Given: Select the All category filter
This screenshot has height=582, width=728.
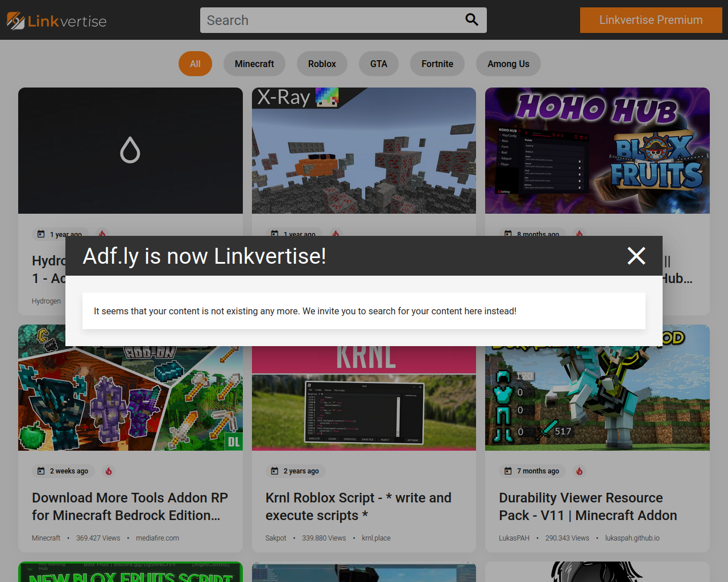Looking at the screenshot, I should pyautogui.click(x=195, y=64).
